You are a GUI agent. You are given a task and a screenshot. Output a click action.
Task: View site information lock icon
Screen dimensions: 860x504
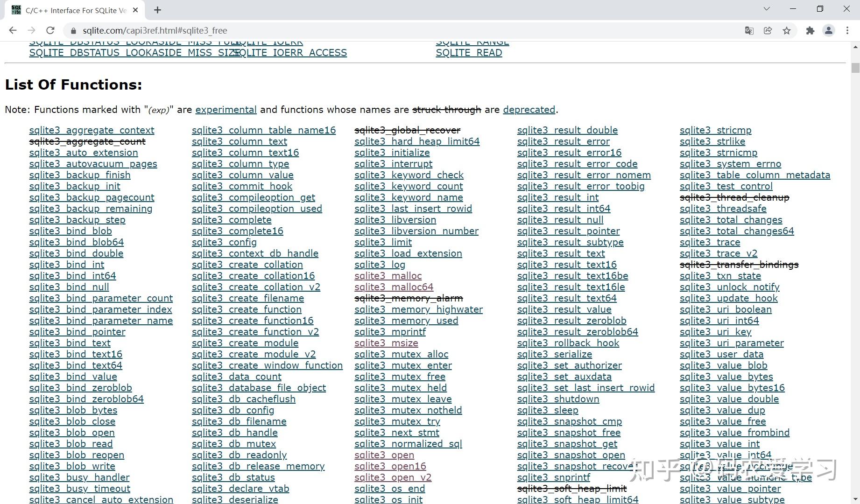tap(73, 31)
